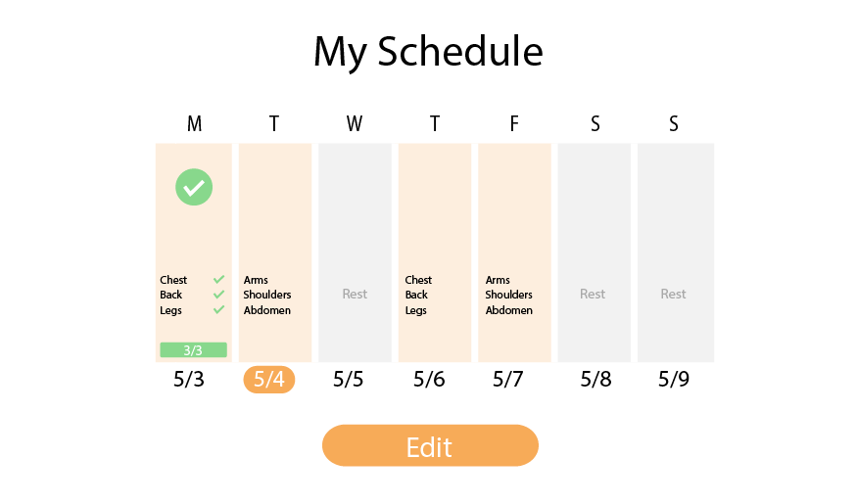
Task: Click the M weekday header
Action: (195, 124)
